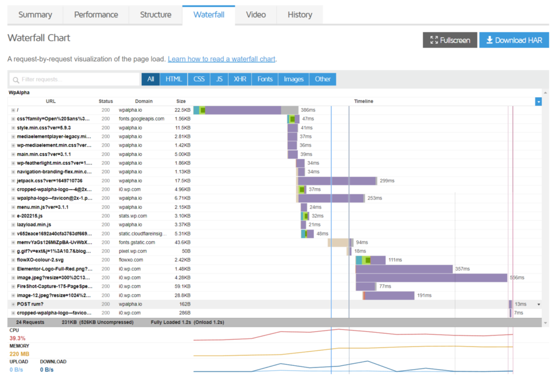This screenshot has width=556, height=392.
Task: Click the 24 Requests summary text
Action: coord(30,322)
